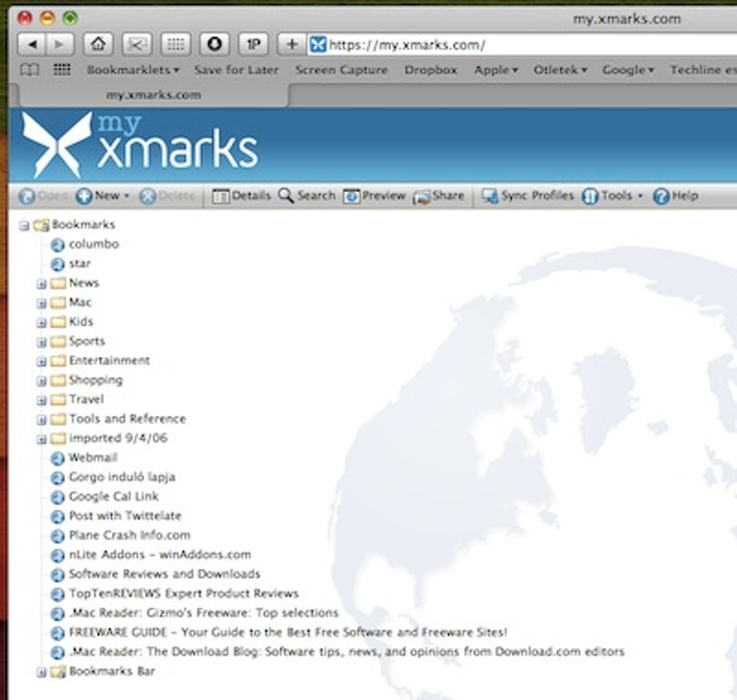Image resolution: width=737 pixels, height=700 pixels.
Task: Open the Top Sites grid icon
Action: 62,70
